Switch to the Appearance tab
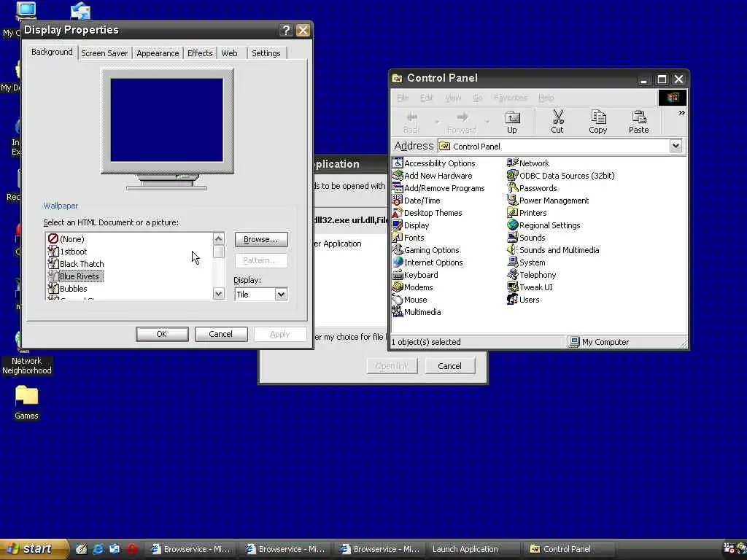Screen dimensions: 747x560 (158, 53)
